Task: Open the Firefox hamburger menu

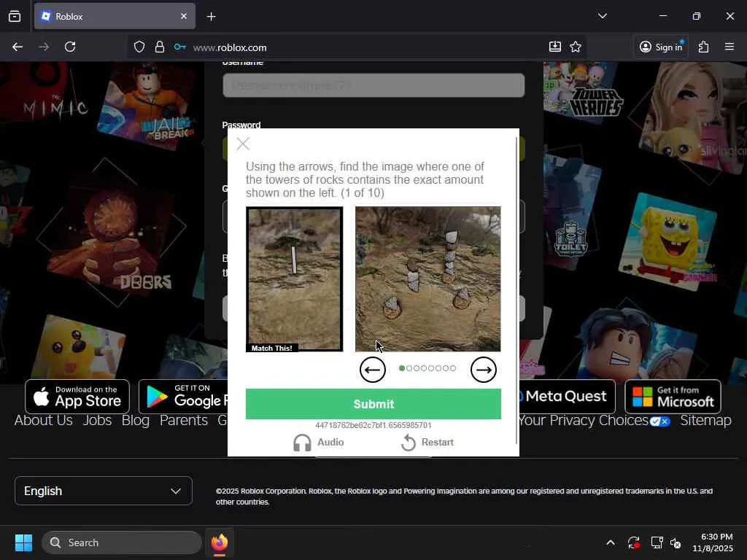Action: tap(729, 47)
